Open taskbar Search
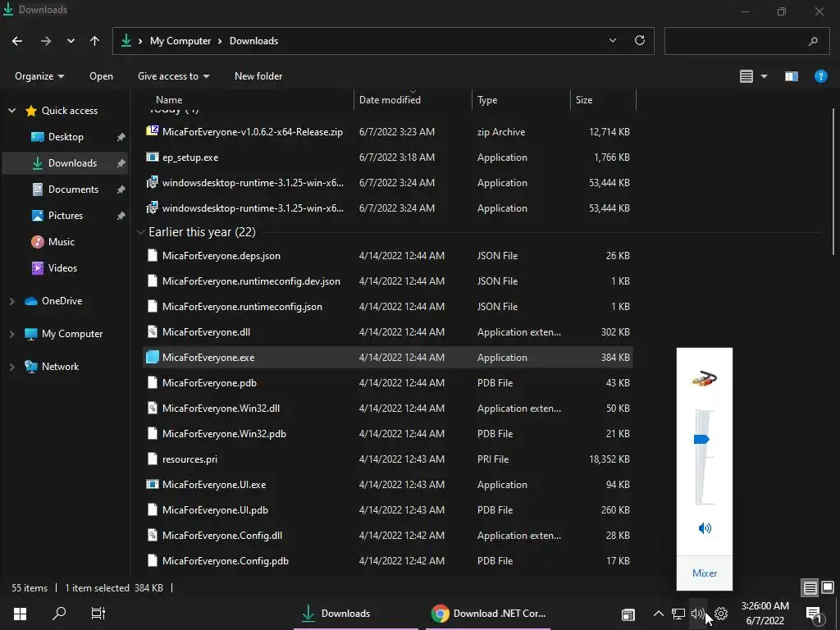Image resolution: width=840 pixels, height=630 pixels. (59, 614)
